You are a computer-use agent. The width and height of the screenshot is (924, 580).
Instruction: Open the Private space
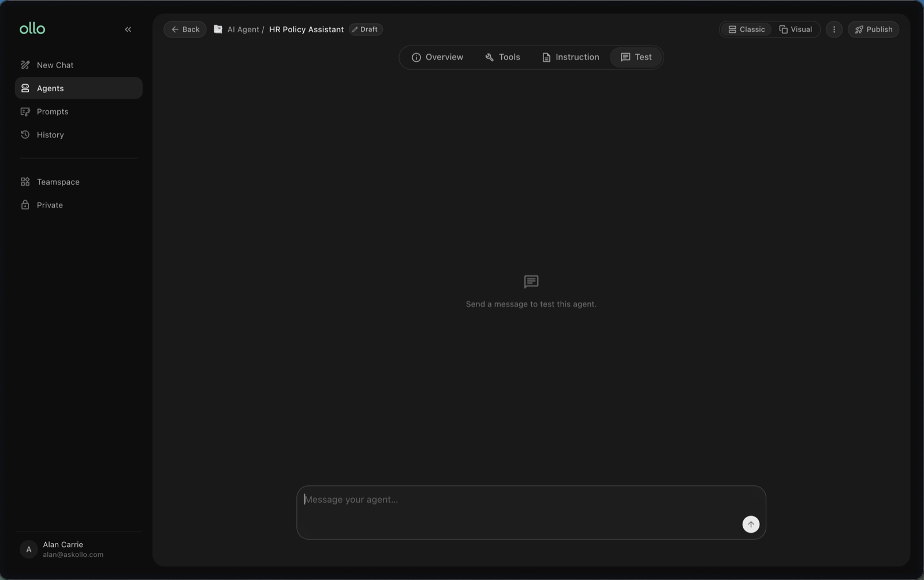point(79,205)
